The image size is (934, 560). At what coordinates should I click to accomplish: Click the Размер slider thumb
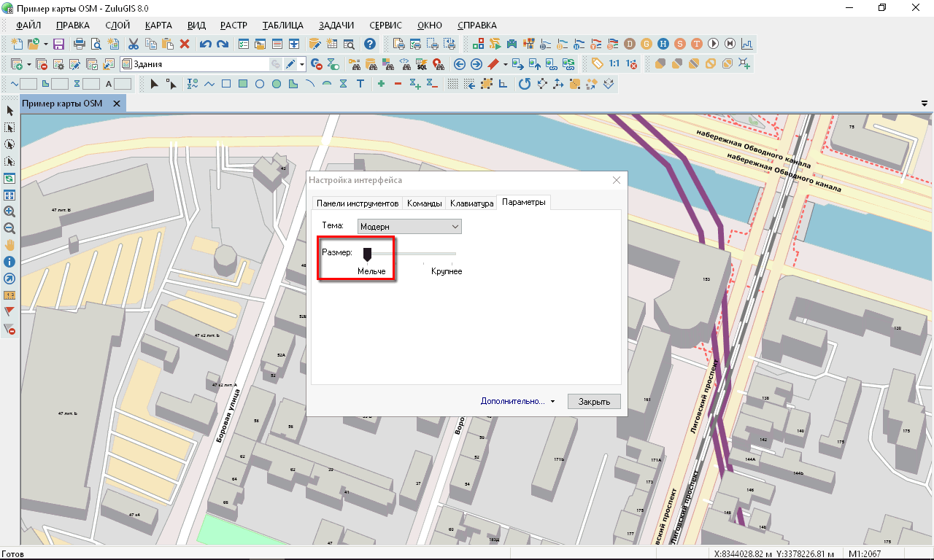click(x=368, y=254)
